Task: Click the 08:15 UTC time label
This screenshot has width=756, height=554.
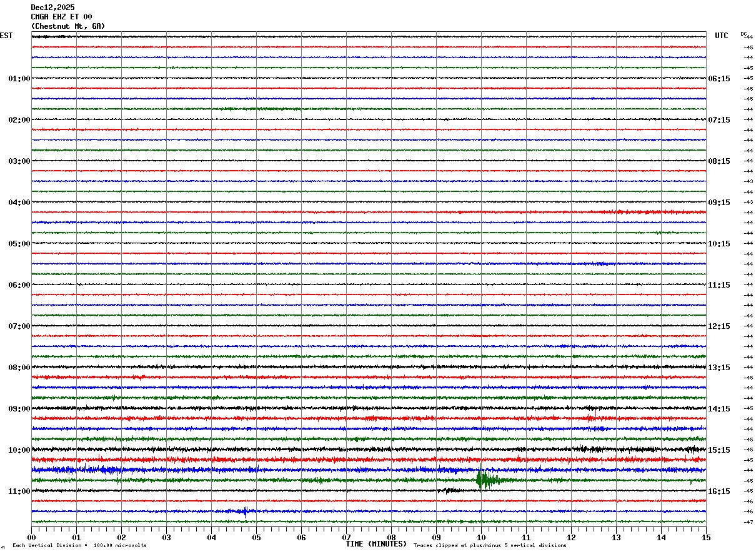Action: [x=719, y=161]
